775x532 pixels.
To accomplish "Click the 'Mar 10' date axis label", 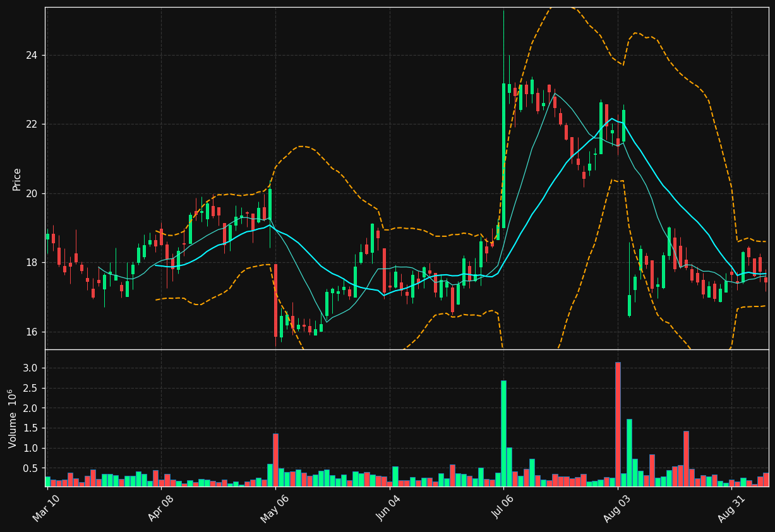I will (x=46, y=508).
